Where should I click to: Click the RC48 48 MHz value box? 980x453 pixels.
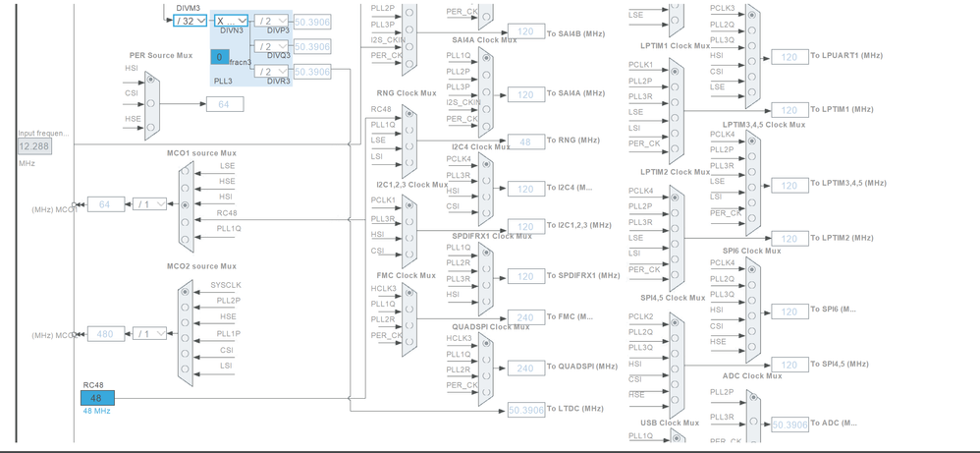(97, 398)
